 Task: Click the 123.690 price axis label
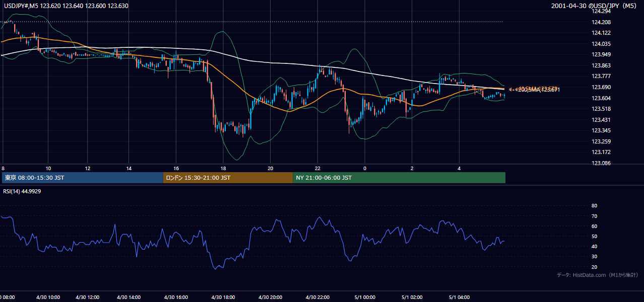(601, 87)
